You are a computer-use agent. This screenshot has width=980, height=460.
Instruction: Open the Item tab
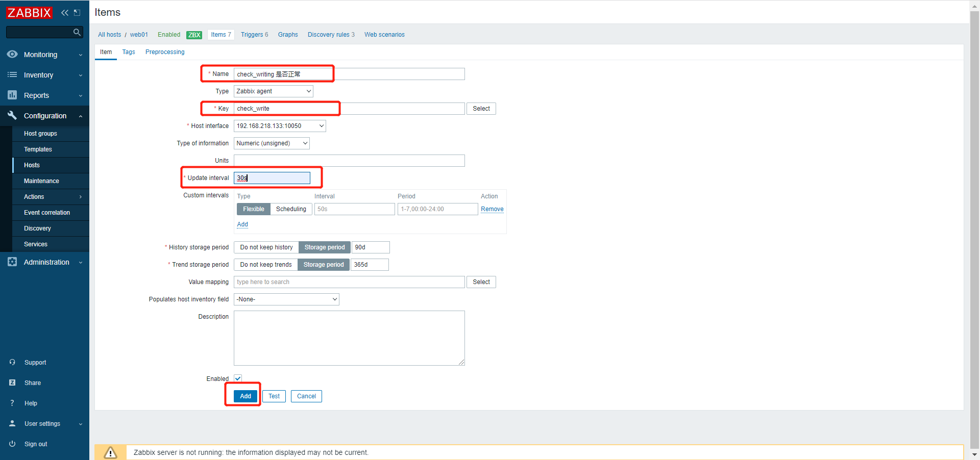(x=106, y=52)
